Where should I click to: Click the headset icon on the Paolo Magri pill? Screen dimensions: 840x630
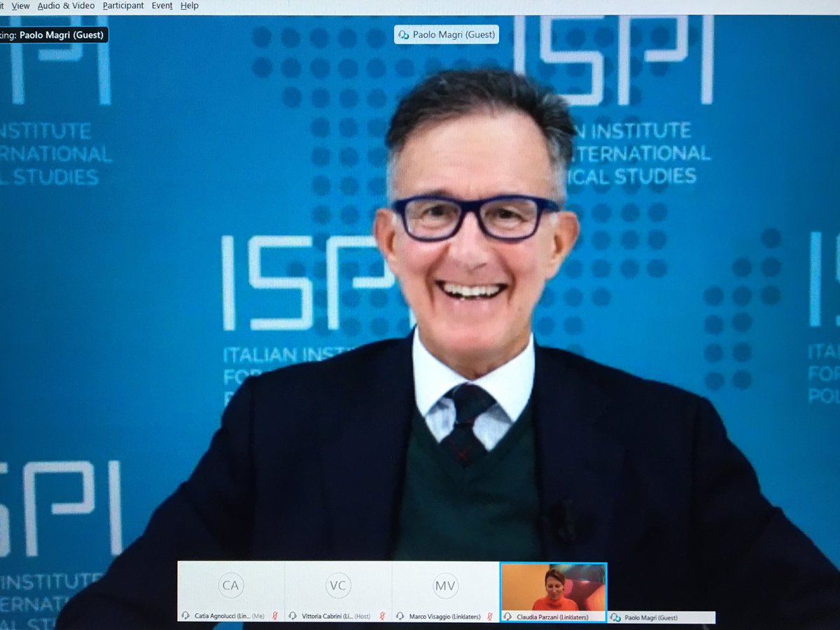(x=402, y=34)
